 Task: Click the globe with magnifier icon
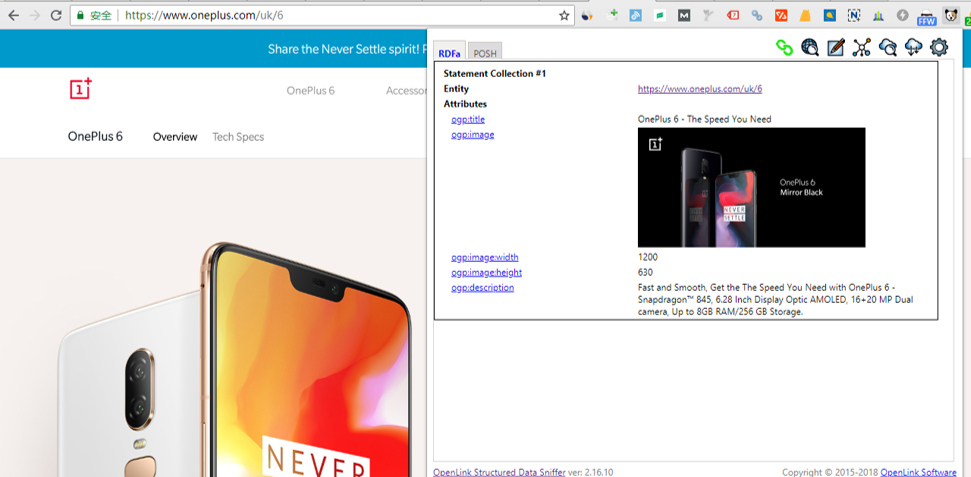click(x=810, y=47)
